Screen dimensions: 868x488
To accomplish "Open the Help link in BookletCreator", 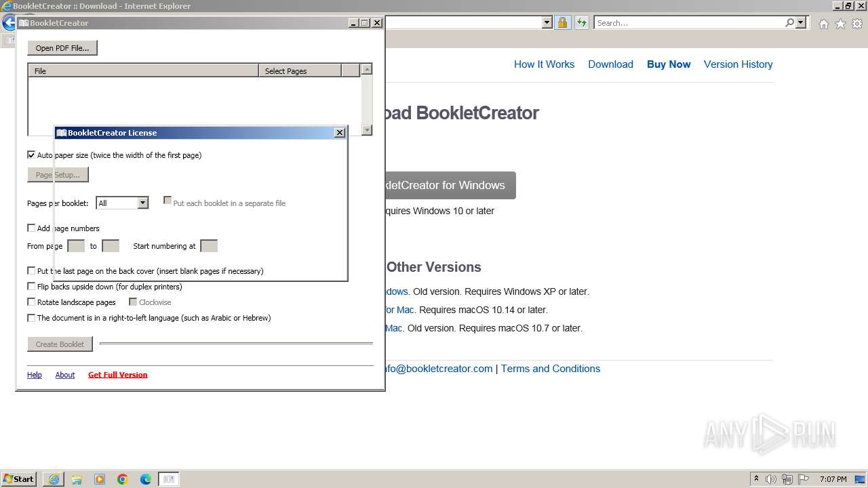I will pyautogui.click(x=35, y=375).
